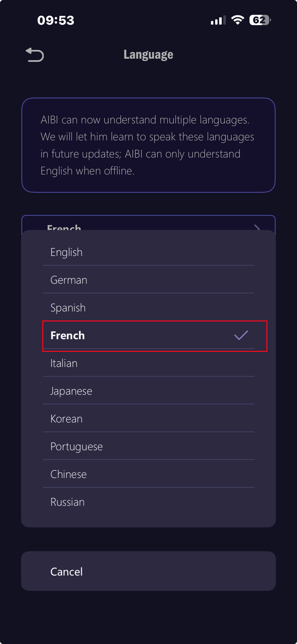Pick Spanish in the language list
Viewport: 297px width, 644px height.
tap(148, 308)
